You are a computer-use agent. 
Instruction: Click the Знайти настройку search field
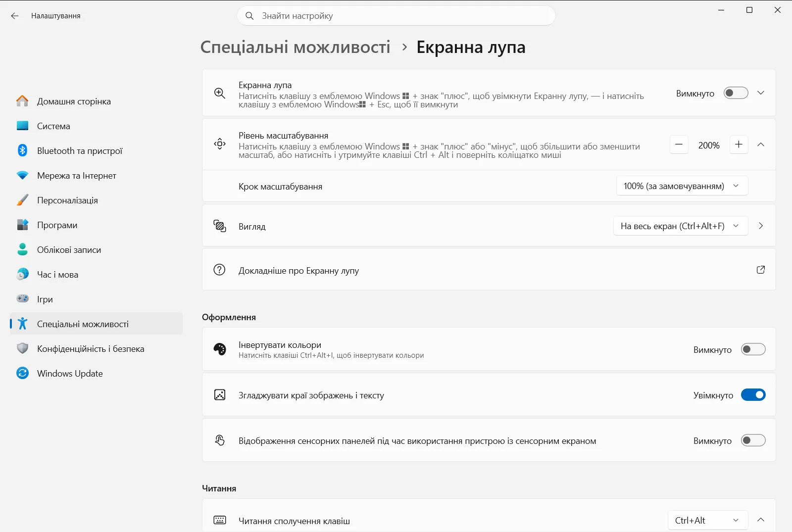tap(396, 16)
